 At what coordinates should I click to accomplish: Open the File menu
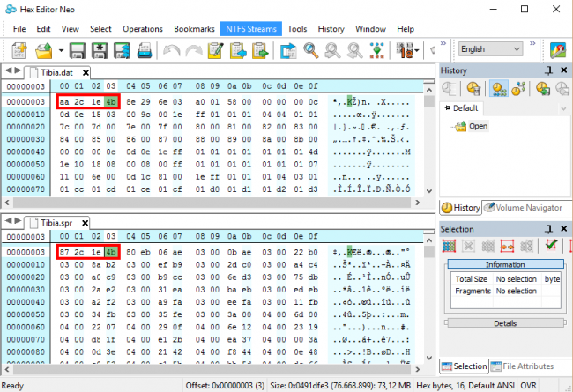(19, 29)
